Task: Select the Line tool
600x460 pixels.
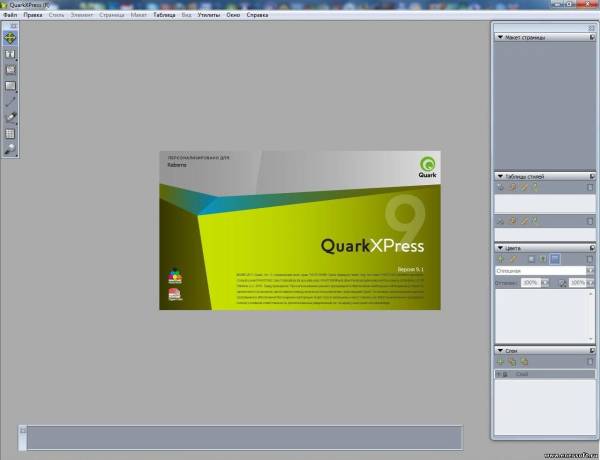Action: (10, 101)
